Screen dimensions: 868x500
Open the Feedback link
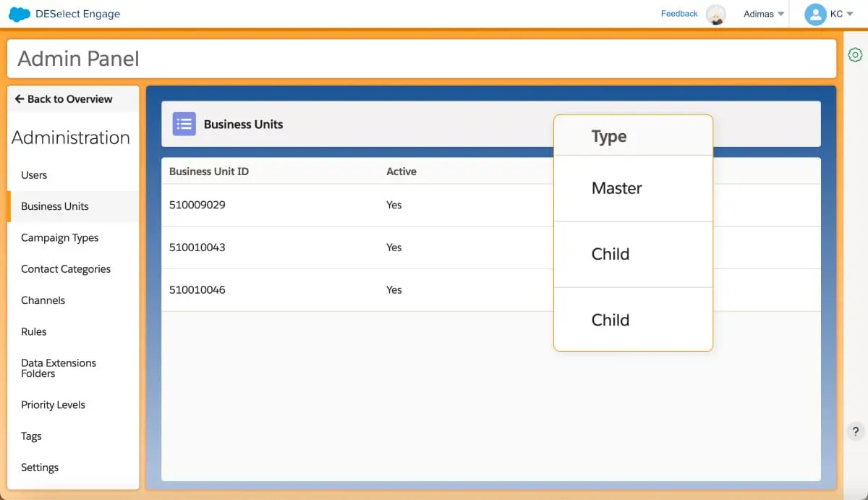point(679,14)
